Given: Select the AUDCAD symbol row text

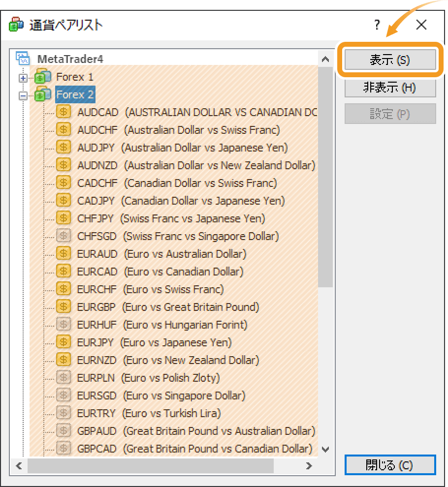Looking at the screenshot, I should point(197,112).
